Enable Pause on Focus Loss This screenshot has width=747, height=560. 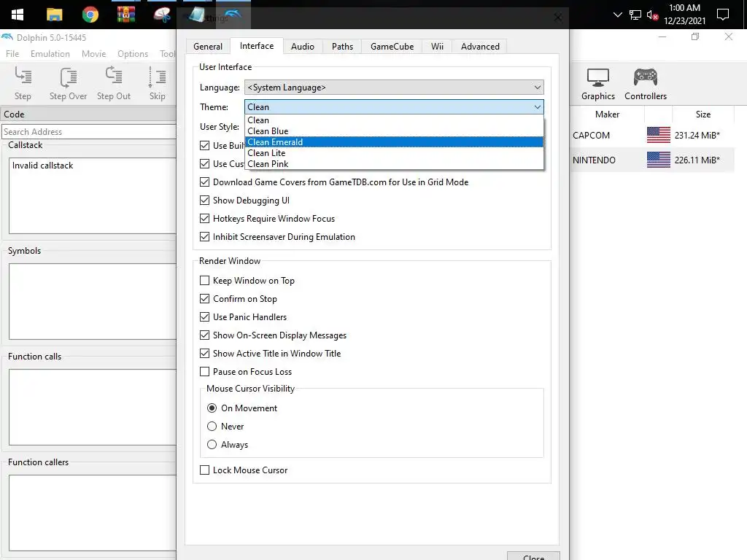[x=204, y=371]
